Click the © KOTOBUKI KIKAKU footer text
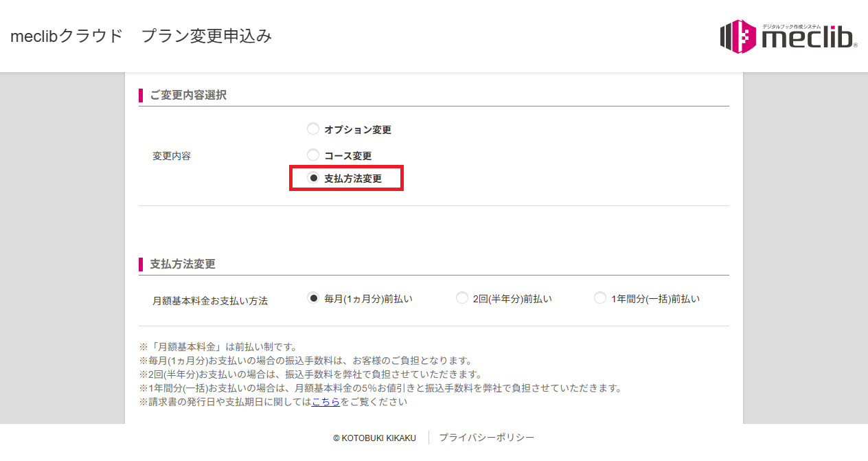This screenshot has height=461, width=868. click(x=375, y=437)
